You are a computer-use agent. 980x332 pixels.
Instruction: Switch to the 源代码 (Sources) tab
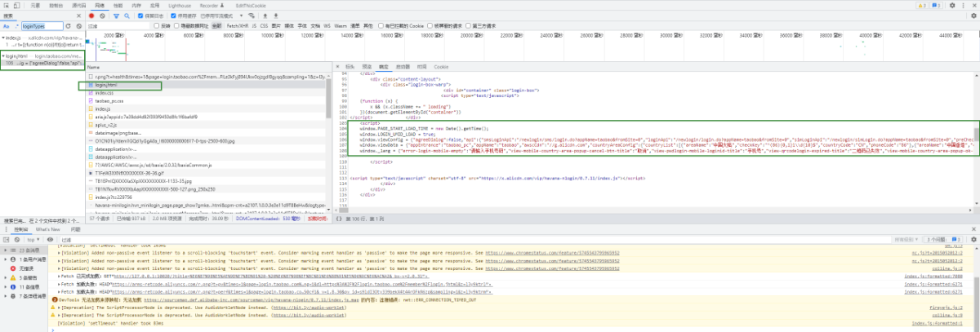click(x=79, y=6)
